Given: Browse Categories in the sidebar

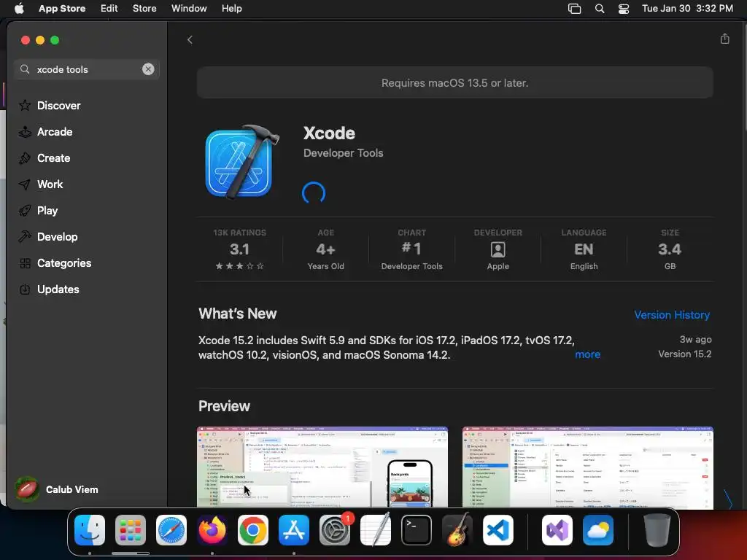Looking at the screenshot, I should (x=64, y=262).
